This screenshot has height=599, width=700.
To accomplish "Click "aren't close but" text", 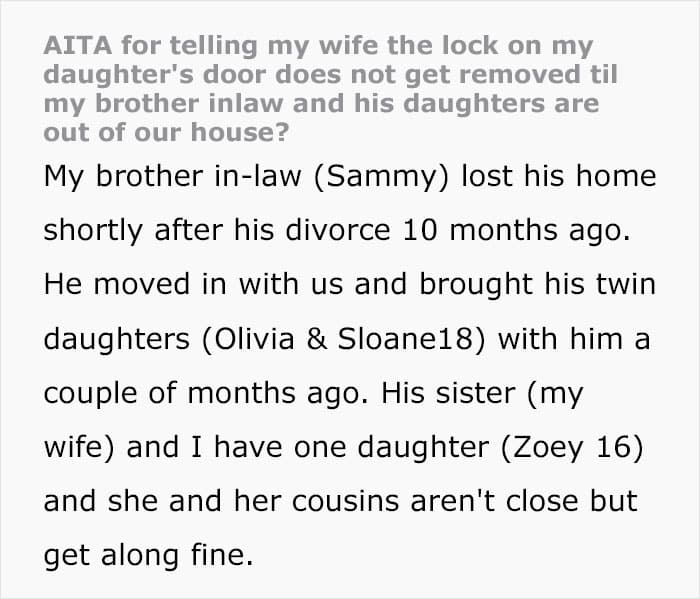I will tap(524, 502).
